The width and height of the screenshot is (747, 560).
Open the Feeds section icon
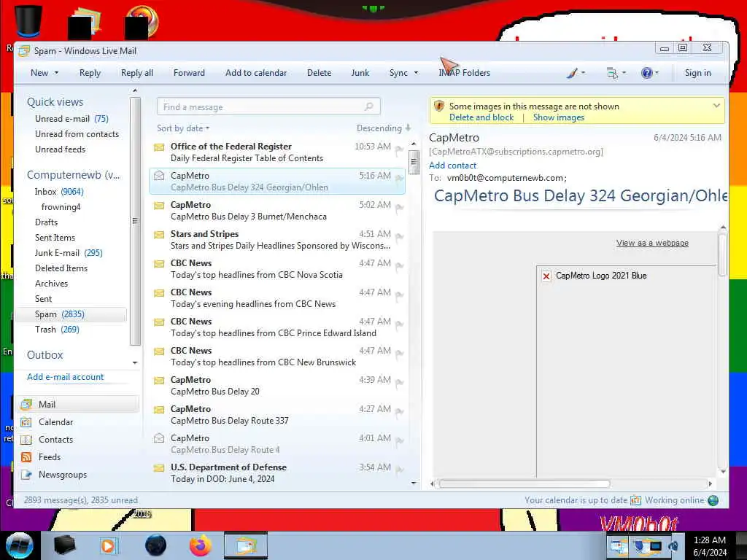tap(27, 457)
